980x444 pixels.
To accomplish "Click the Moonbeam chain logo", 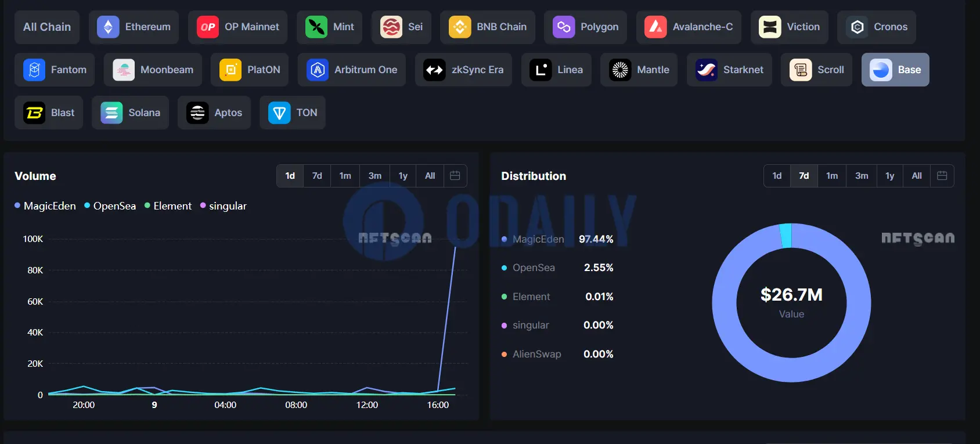I will pos(124,70).
